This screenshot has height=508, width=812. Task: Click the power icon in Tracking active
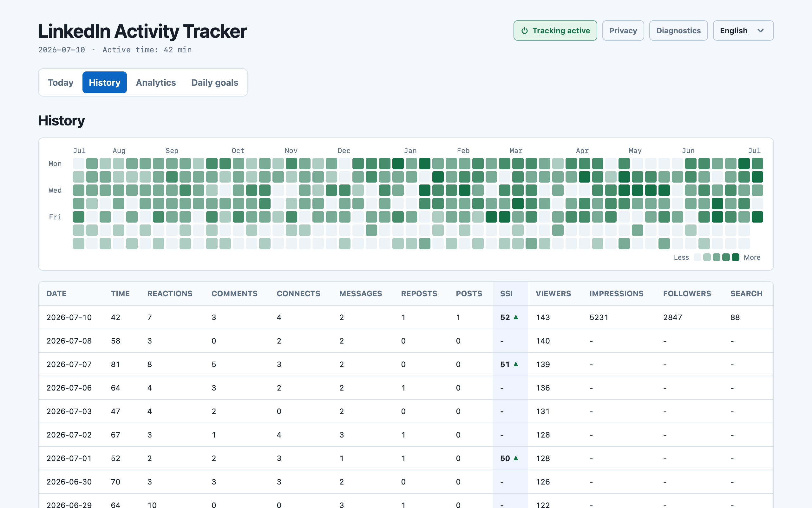tap(524, 30)
